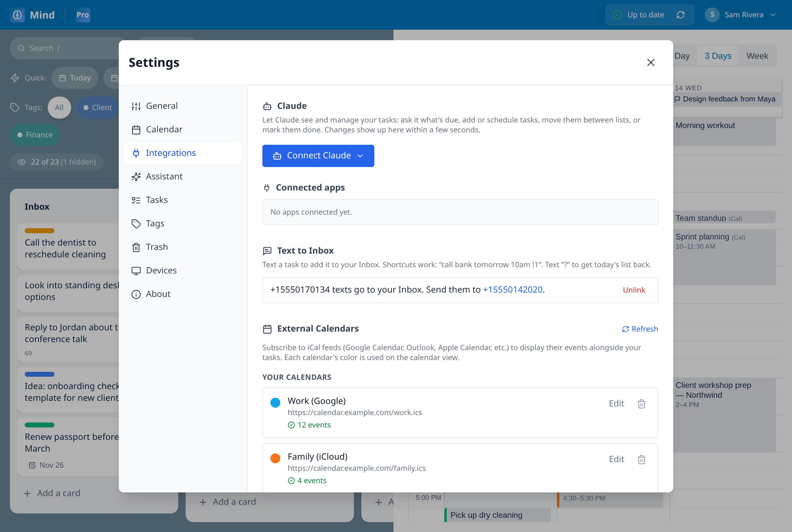Click the sync refresh icon in header

point(680,15)
